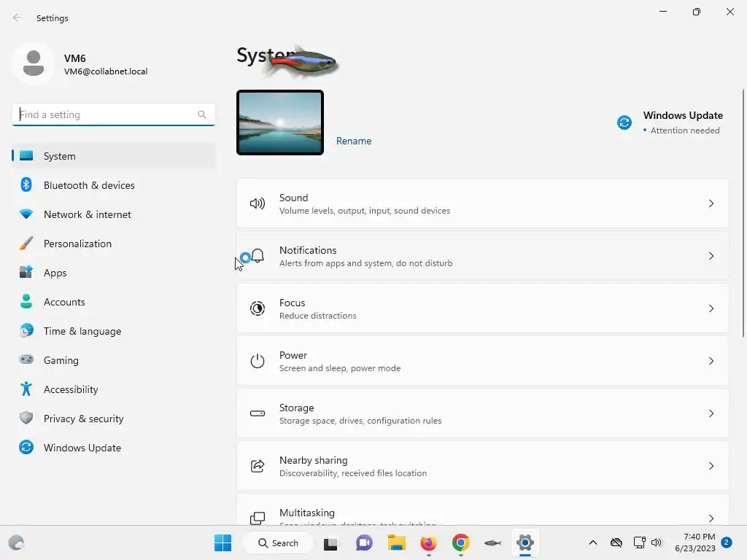
Task: Open Power settings icon
Action: click(x=258, y=361)
